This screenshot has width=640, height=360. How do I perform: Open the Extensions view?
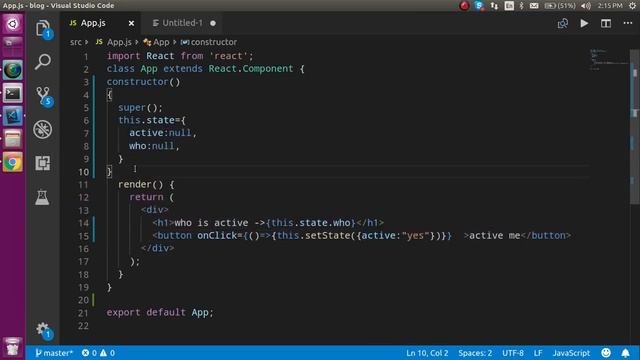point(43,163)
